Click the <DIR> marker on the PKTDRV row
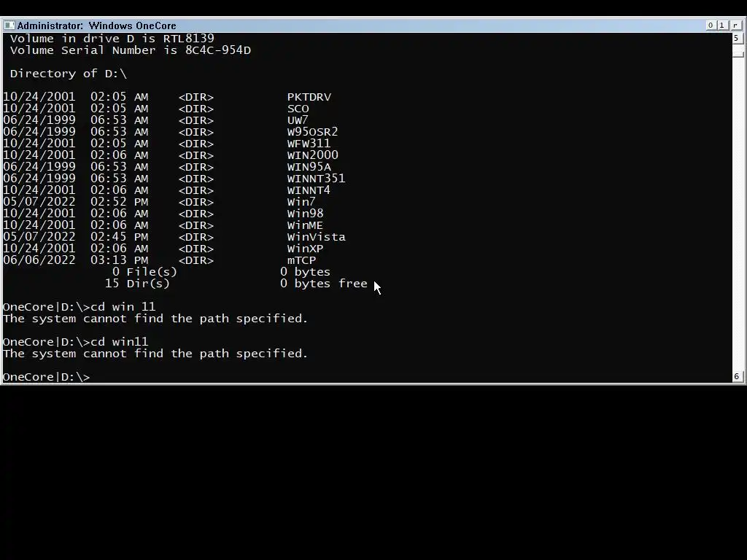The width and height of the screenshot is (747, 560). click(x=196, y=97)
